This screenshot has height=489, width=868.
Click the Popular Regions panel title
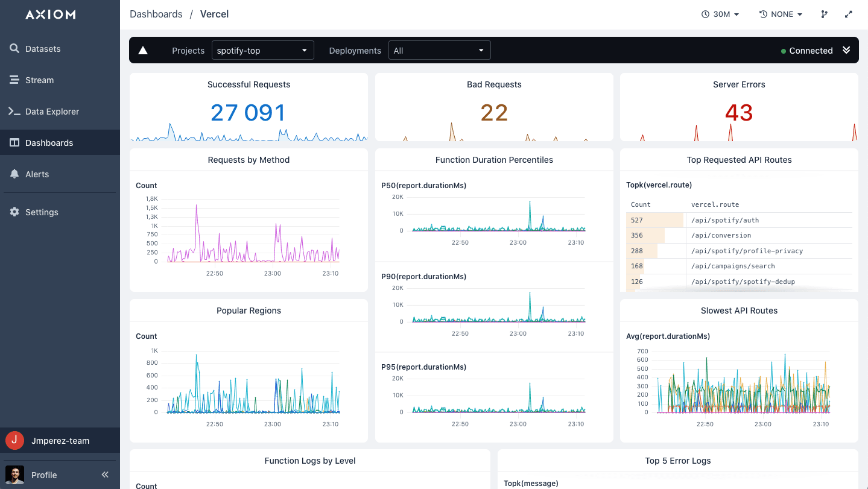249,311
